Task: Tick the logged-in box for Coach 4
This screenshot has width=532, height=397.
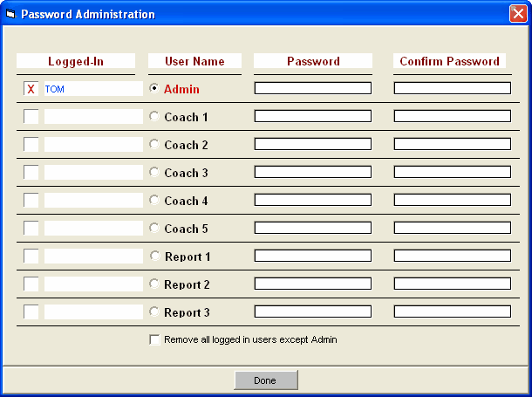Action: point(31,200)
